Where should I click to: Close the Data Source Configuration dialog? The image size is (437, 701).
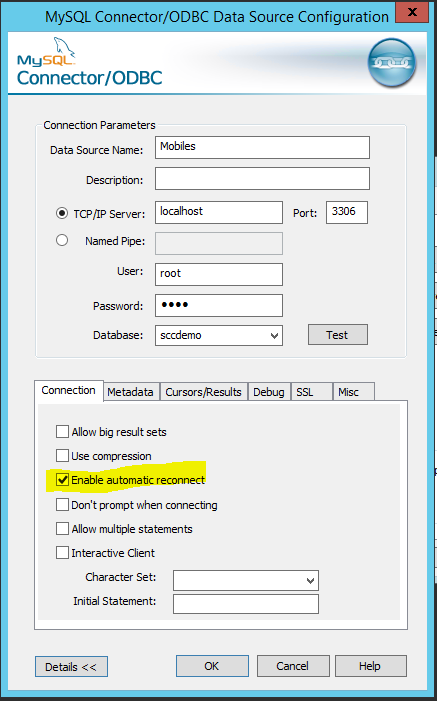(412, 12)
